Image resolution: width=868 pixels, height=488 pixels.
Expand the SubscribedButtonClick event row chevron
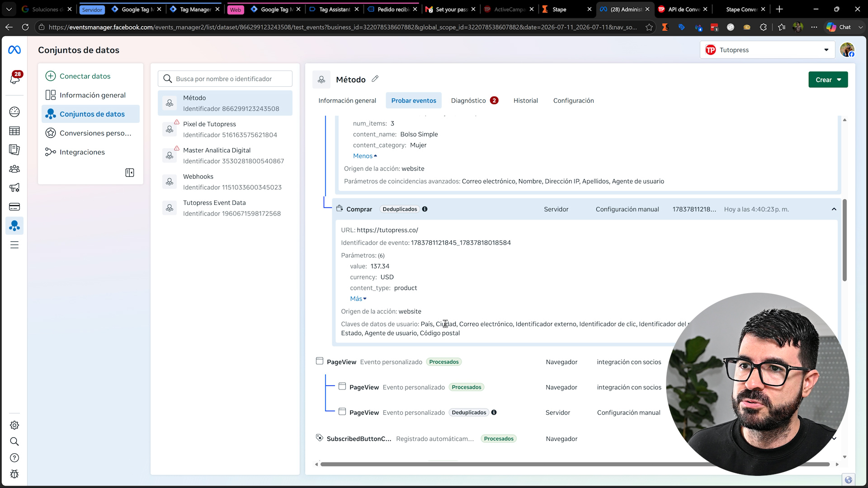click(x=834, y=438)
